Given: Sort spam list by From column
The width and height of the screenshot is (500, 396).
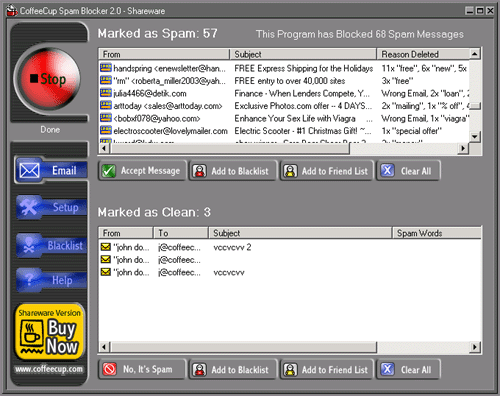Looking at the screenshot, I should click(164, 54).
